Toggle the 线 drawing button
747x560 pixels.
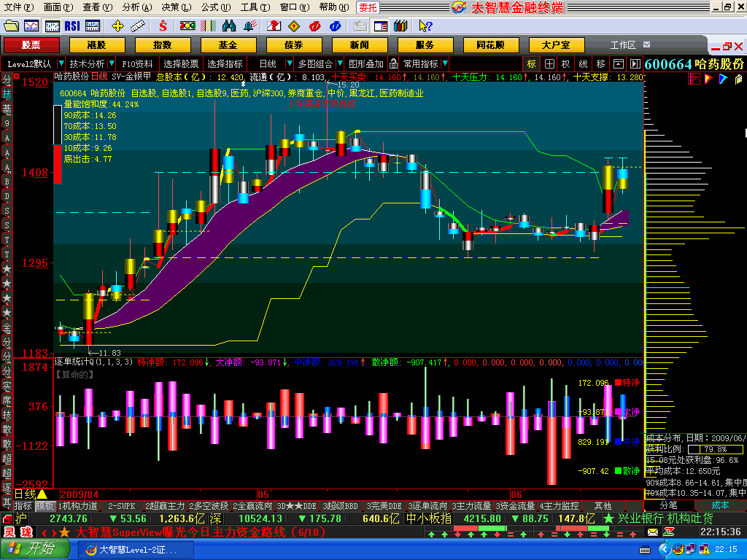click(583, 64)
